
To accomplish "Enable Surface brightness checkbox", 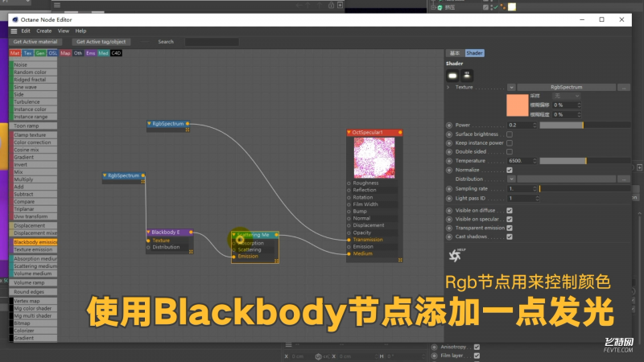I will (510, 134).
